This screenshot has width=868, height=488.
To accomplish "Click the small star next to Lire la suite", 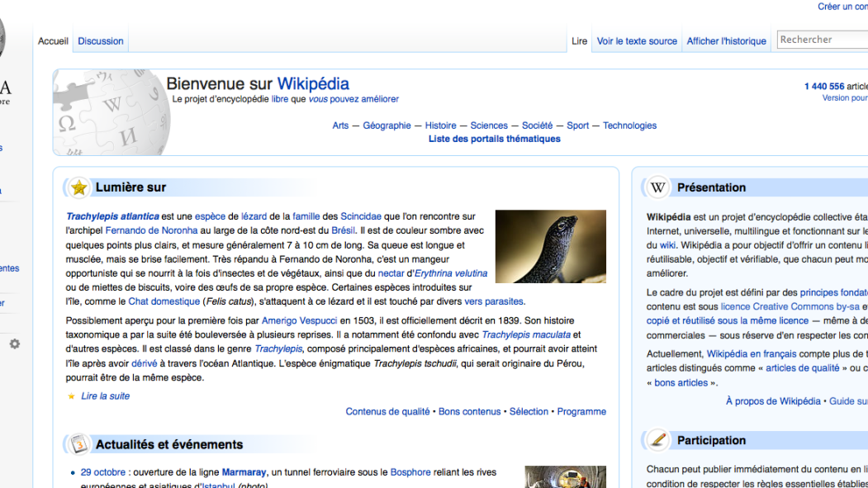I will (x=71, y=396).
